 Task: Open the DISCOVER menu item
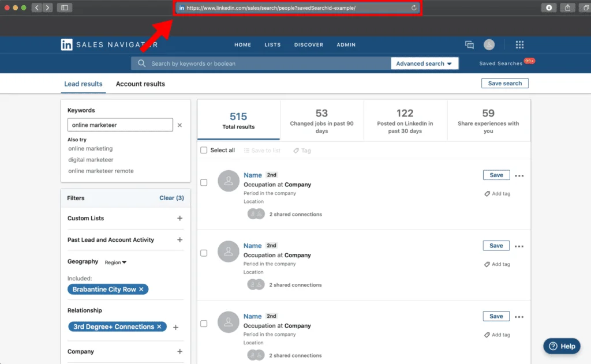[x=309, y=44]
